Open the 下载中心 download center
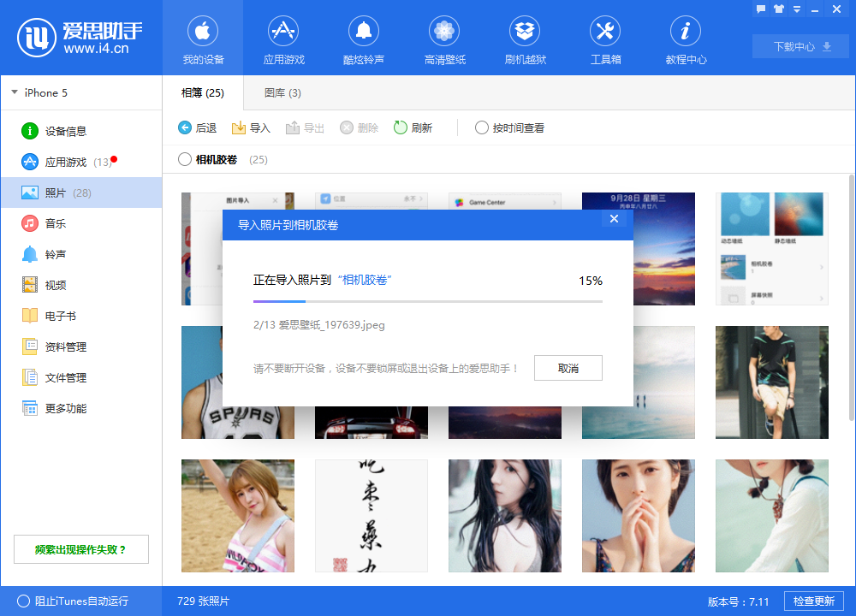This screenshot has height=616, width=856. (800, 46)
